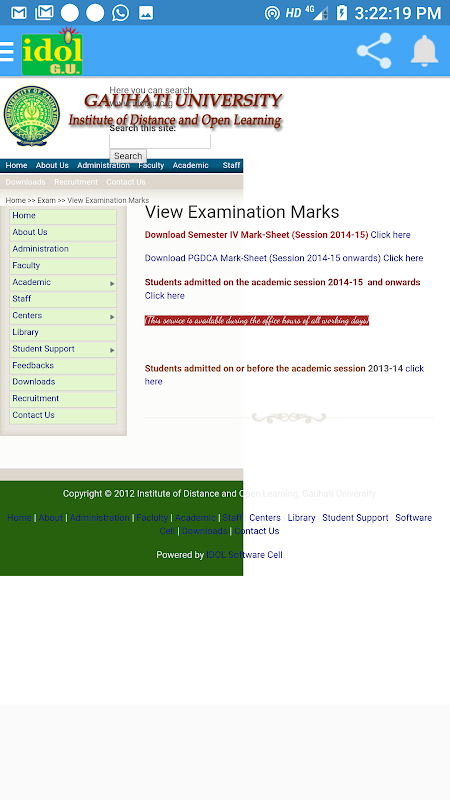
Task: Select Contact Us in the sidebar menu
Action: [x=63, y=415]
